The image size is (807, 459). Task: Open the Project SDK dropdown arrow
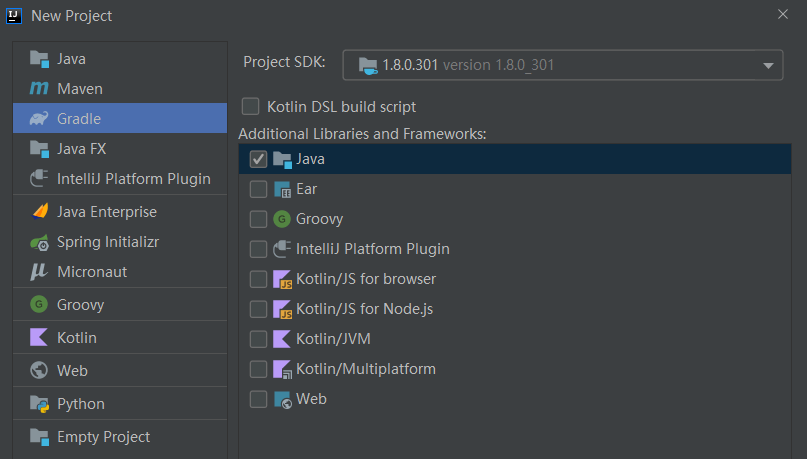(x=768, y=65)
